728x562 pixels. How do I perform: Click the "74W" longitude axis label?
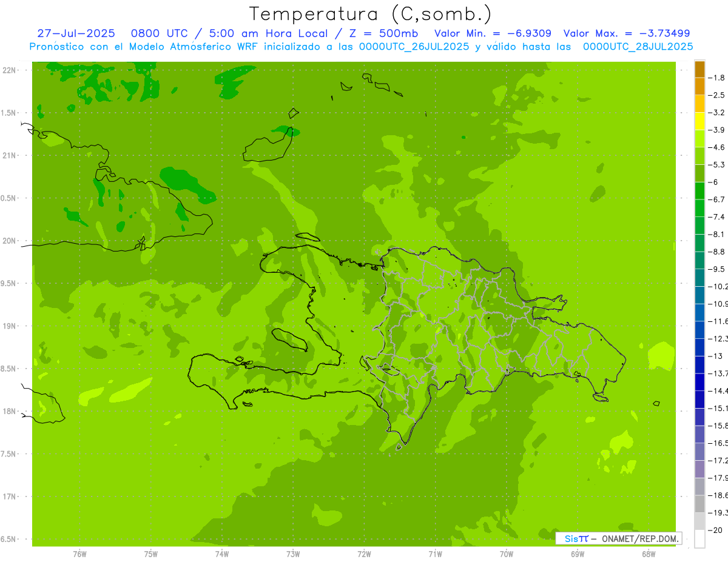click(x=221, y=554)
